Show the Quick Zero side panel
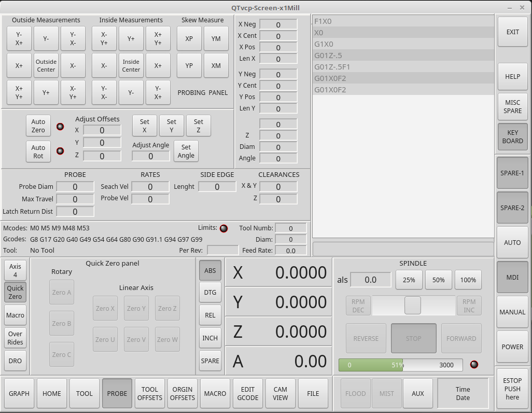The image size is (532, 413). pyautogui.click(x=15, y=293)
